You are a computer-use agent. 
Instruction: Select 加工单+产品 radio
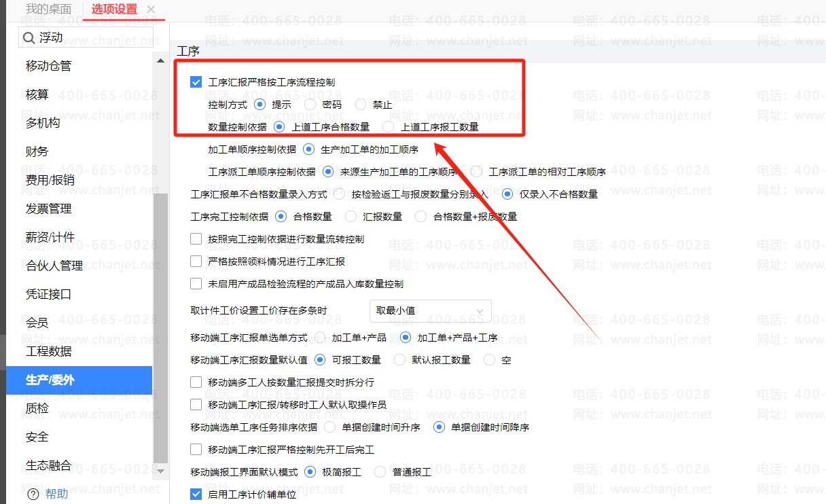319,338
